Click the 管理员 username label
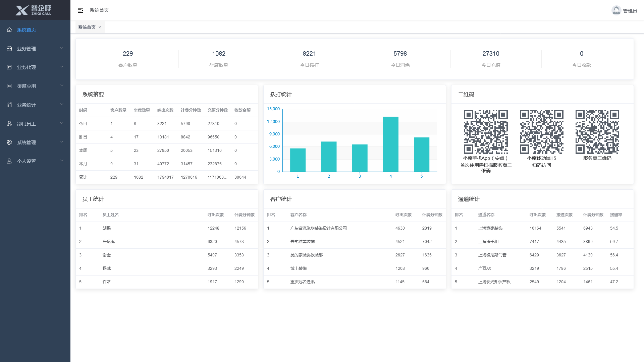The height and width of the screenshot is (362, 644). (630, 11)
